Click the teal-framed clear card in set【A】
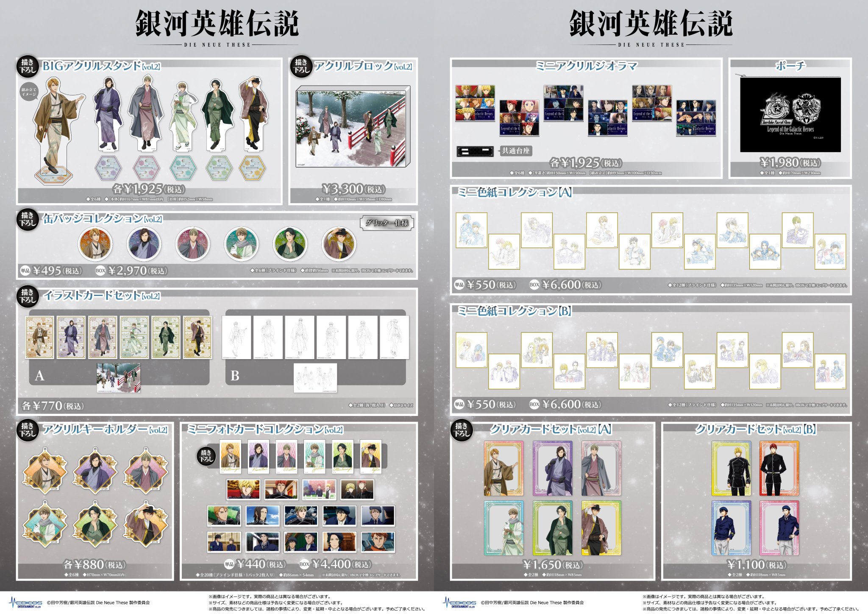The width and height of the screenshot is (868, 614). (504, 528)
